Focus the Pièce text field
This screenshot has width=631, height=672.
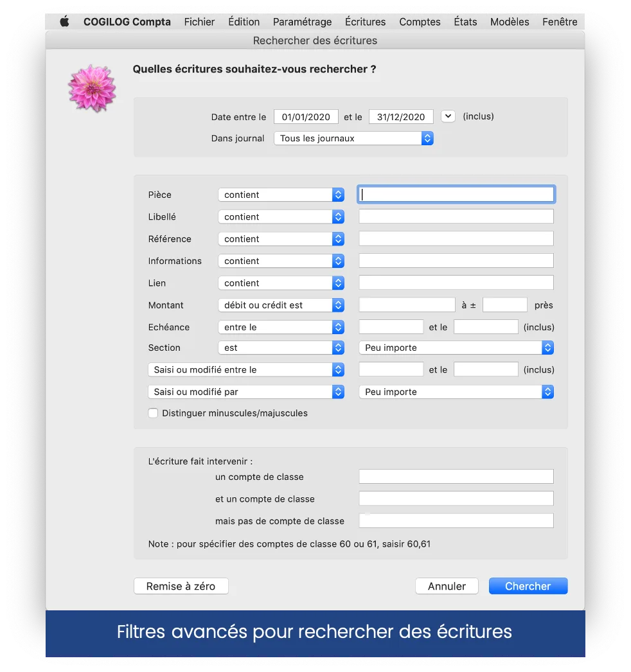[x=456, y=195]
